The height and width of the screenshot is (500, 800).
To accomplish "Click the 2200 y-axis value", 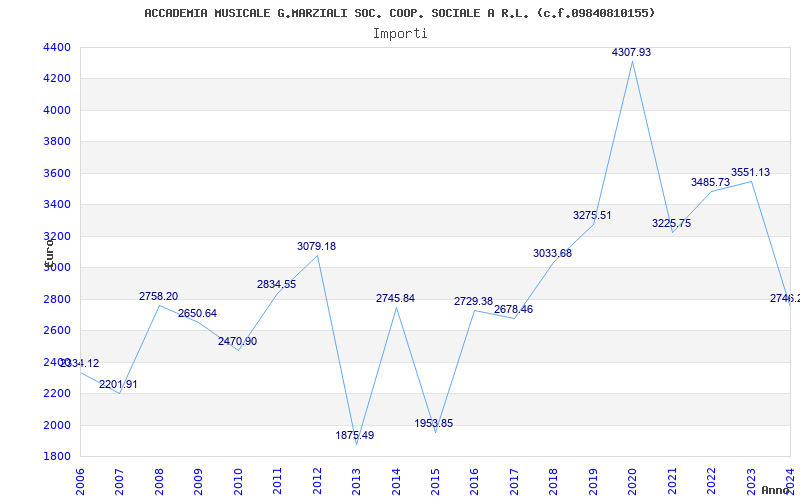I will tap(57, 393).
